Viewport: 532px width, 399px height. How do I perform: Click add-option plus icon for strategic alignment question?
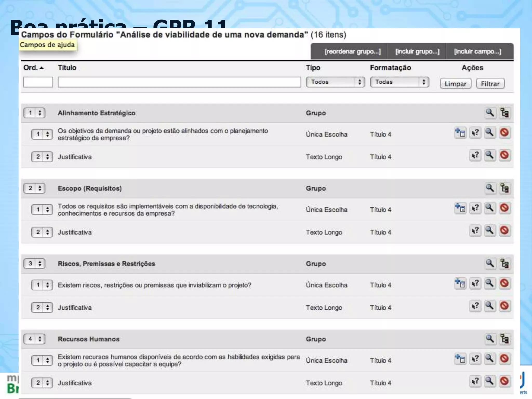(460, 133)
